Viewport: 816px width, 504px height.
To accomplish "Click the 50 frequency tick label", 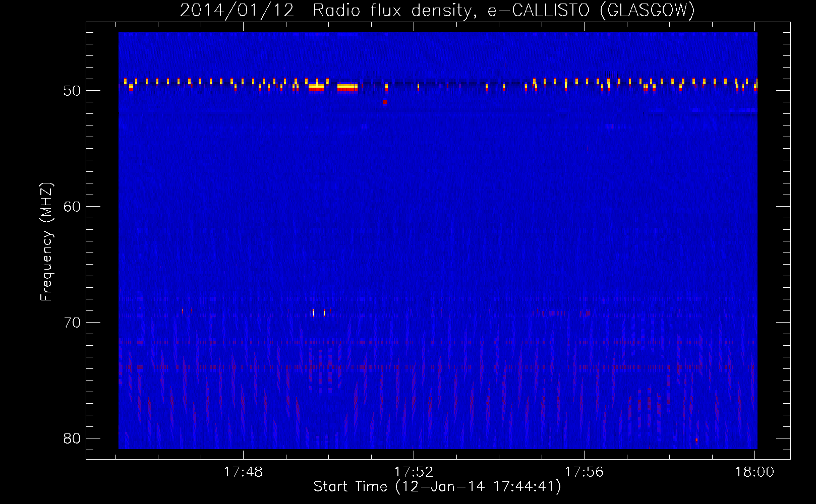I will click(x=72, y=91).
